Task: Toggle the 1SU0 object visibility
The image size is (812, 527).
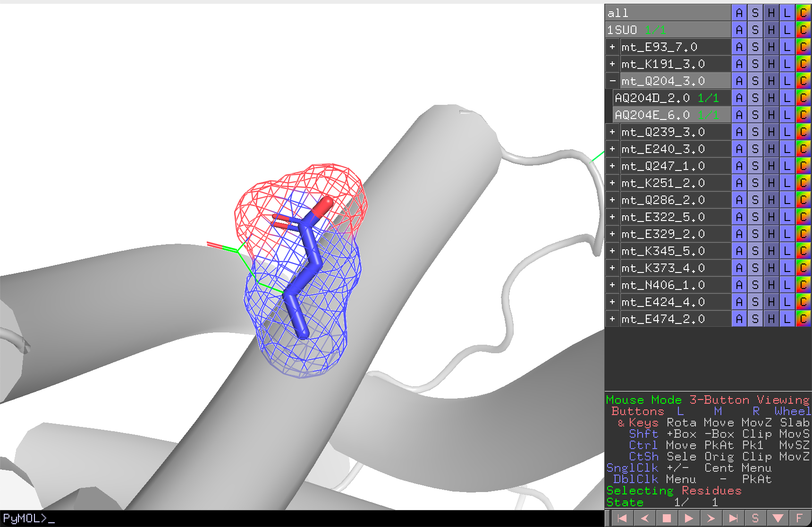Action: (x=668, y=30)
